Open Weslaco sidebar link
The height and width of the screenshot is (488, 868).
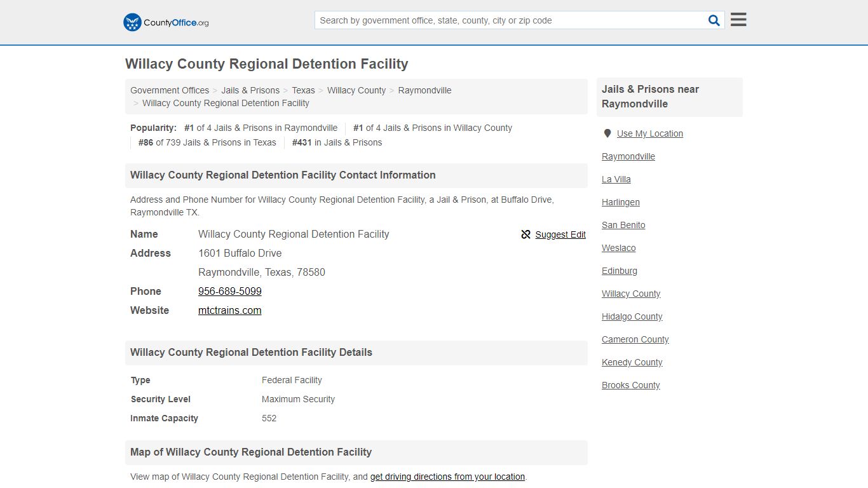[x=619, y=248]
